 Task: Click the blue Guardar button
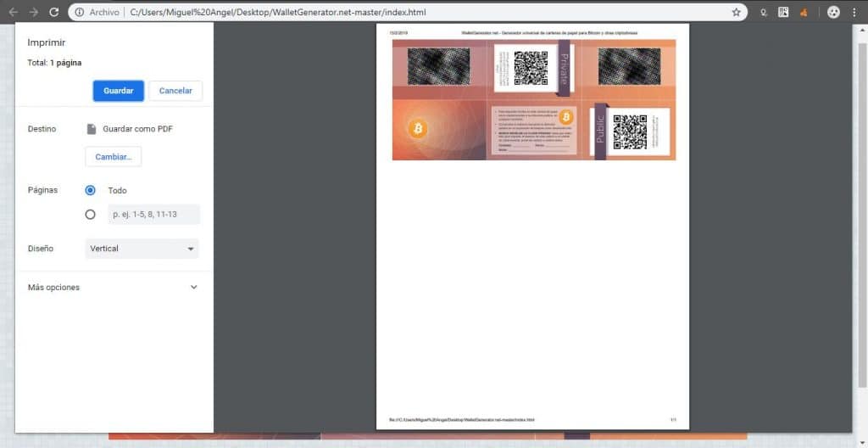pyautogui.click(x=119, y=91)
